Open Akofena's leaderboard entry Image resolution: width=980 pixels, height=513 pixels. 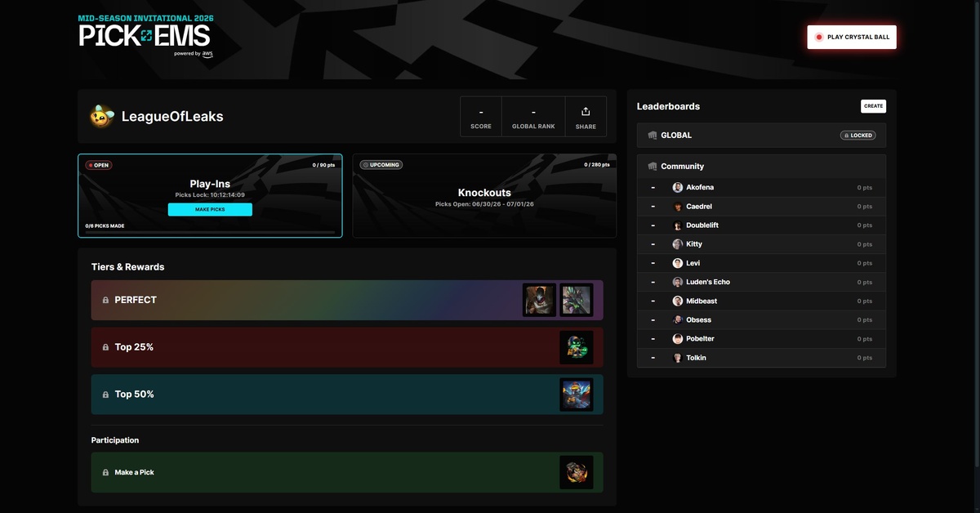pyautogui.click(x=761, y=187)
